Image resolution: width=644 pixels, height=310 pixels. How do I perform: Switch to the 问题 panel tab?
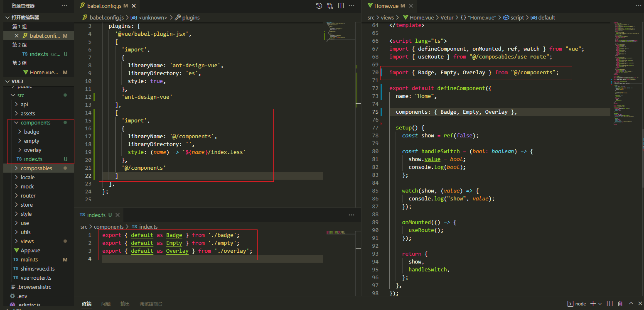tap(106, 304)
